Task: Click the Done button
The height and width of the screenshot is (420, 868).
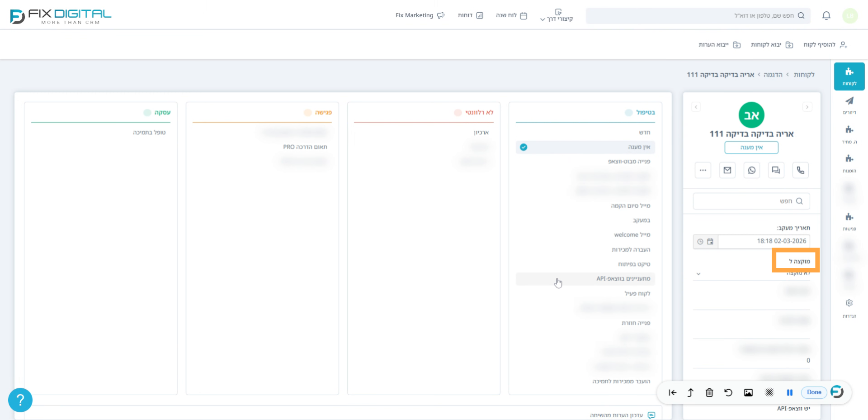Action: 814,392
